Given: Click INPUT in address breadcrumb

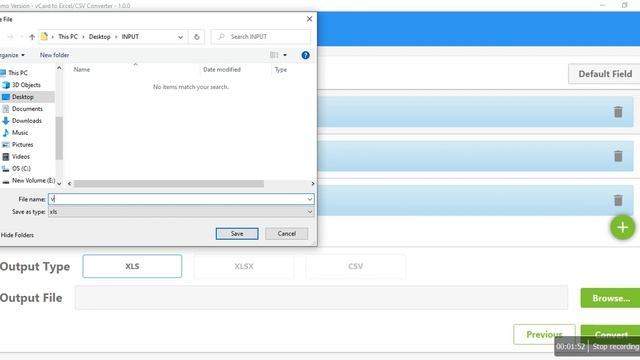Looking at the screenshot, I should 130,37.
